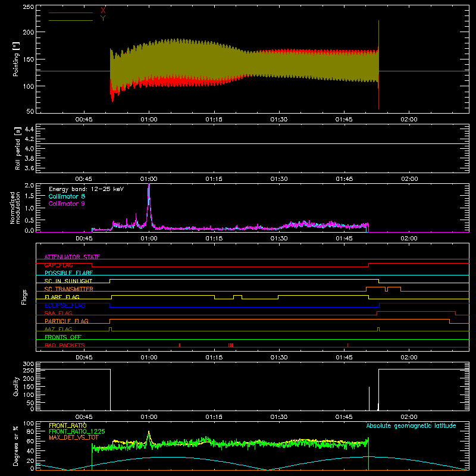
Task: Click '01:30' time label under modulation plot
Action: [278, 239]
